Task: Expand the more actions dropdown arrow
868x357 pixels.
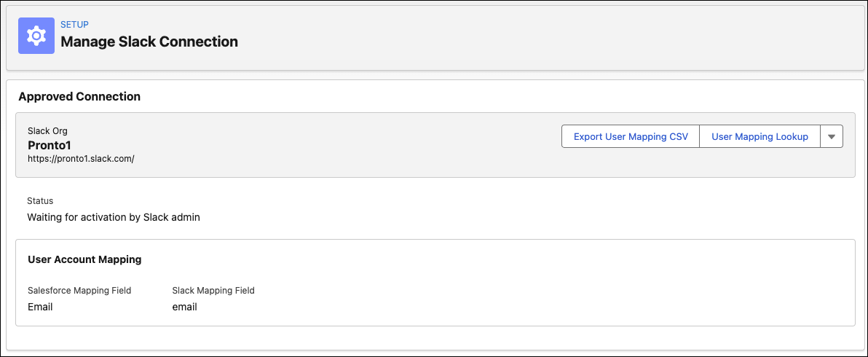Action: coord(832,137)
